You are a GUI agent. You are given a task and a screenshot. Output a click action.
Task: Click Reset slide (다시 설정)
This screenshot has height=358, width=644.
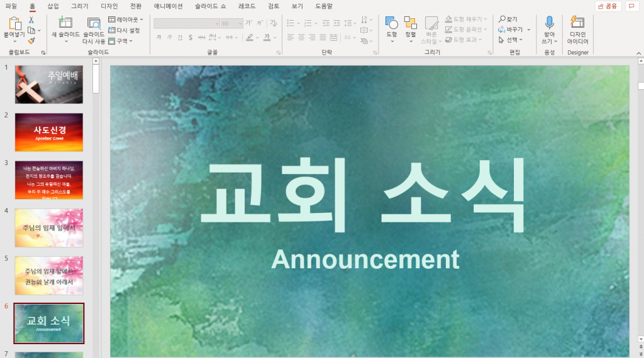pos(124,30)
